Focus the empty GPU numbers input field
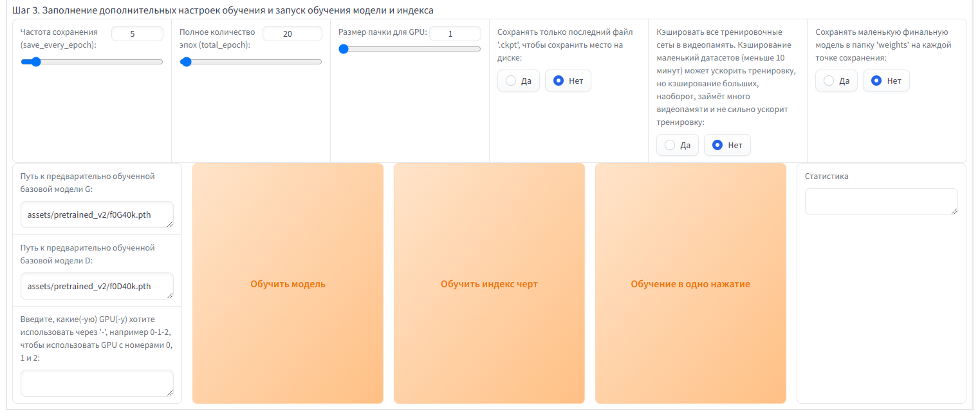The image size is (980, 418). (x=97, y=383)
